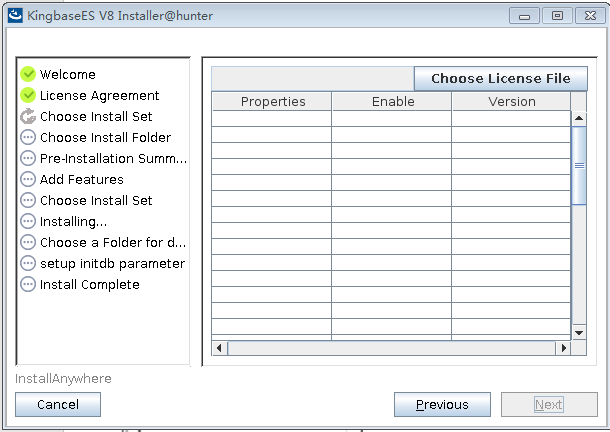Click pending icon beside Choose Install Folder
The height and width of the screenshot is (432, 610).
pyautogui.click(x=28, y=137)
